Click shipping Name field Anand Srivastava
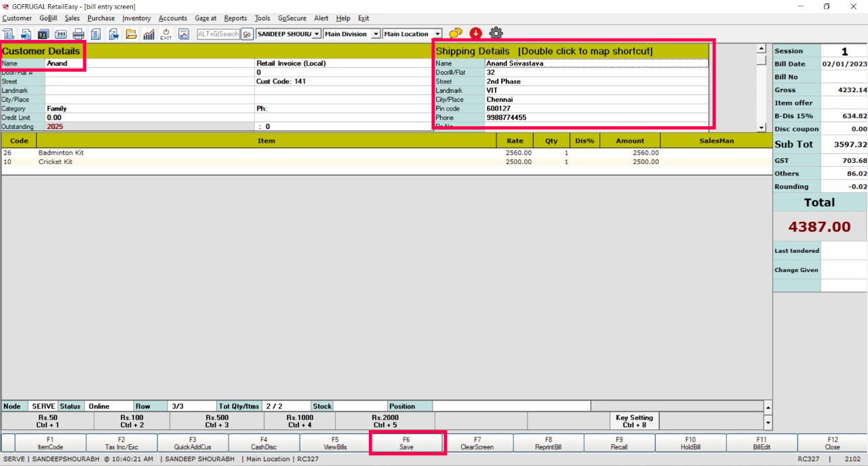Viewport: 868px width, 466px height. pyautogui.click(x=597, y=63)
